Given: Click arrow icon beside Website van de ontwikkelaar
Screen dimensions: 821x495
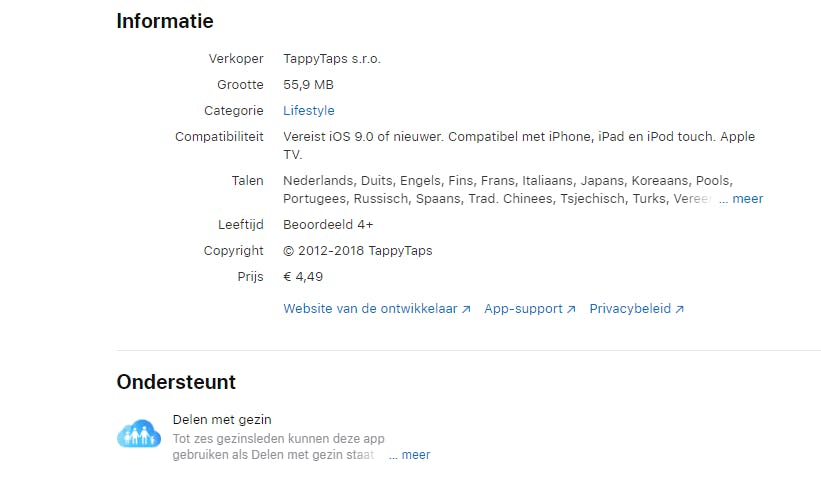Looking at the screenshot, I should [x=466, y=310].
